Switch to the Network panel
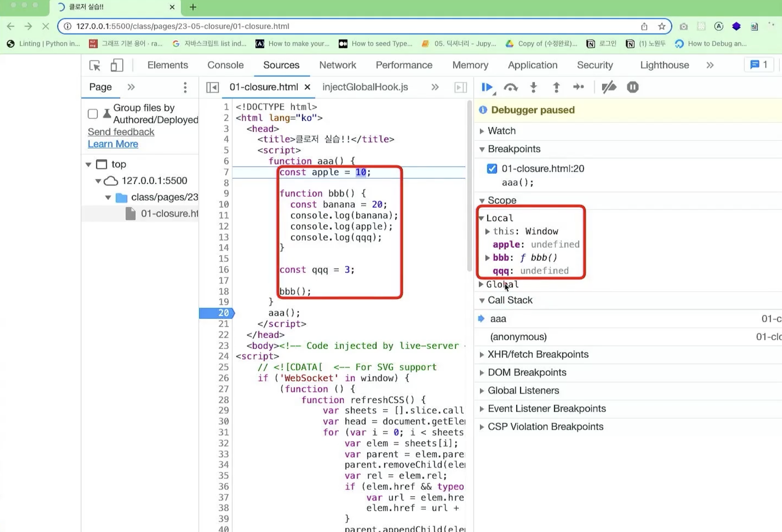This screenshot has height=532, width=782. pos(337,65)
